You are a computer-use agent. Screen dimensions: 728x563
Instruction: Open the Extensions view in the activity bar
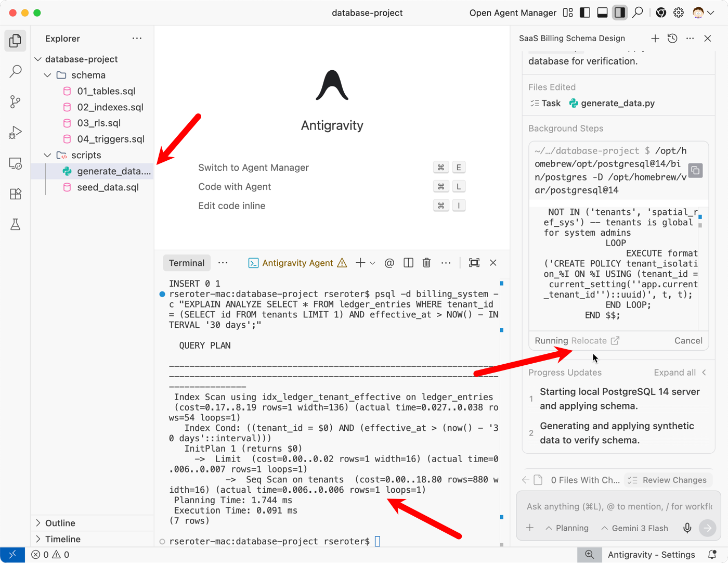point(16,194)
